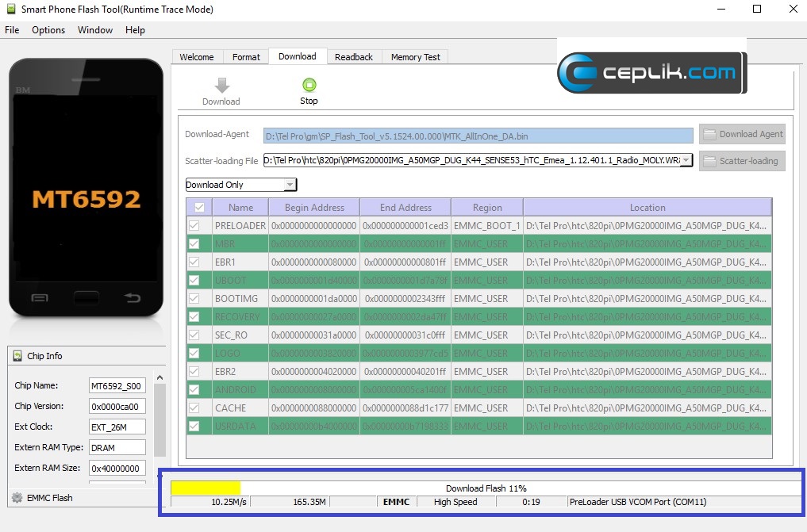The height and width of the screenshot is (532, 807).
Task: Expand the Scatter-loading File dropdown arrow
Action: coord(686,160)
